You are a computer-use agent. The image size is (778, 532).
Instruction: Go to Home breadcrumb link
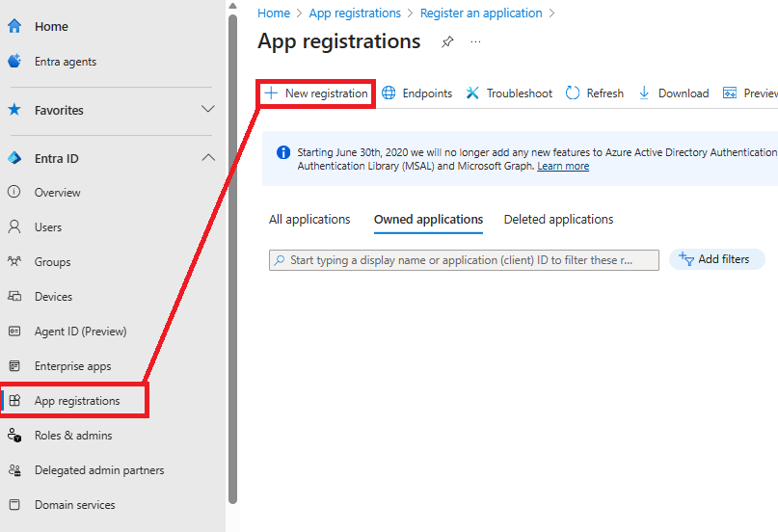274,13
